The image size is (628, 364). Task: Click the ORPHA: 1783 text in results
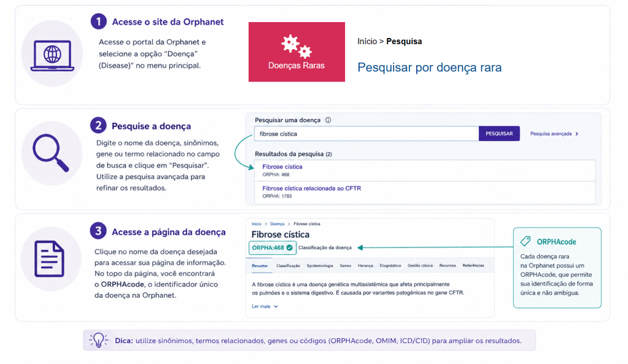click(277, 196)
